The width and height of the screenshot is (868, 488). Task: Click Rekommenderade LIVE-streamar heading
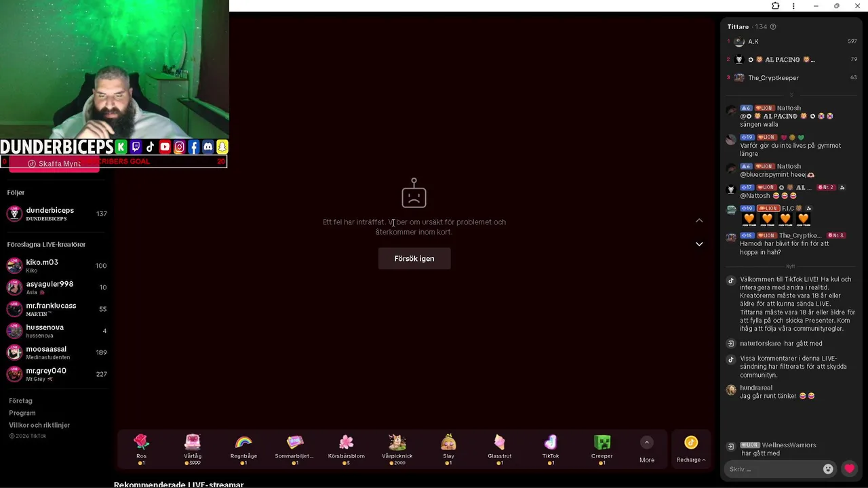click(x=178, y=484)
